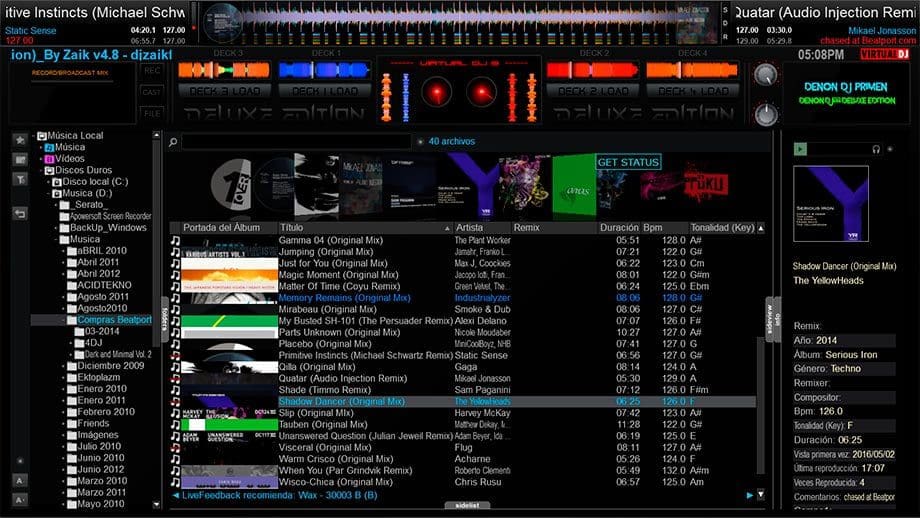
Task: Increase font size with the large A button
Action: 19,480
